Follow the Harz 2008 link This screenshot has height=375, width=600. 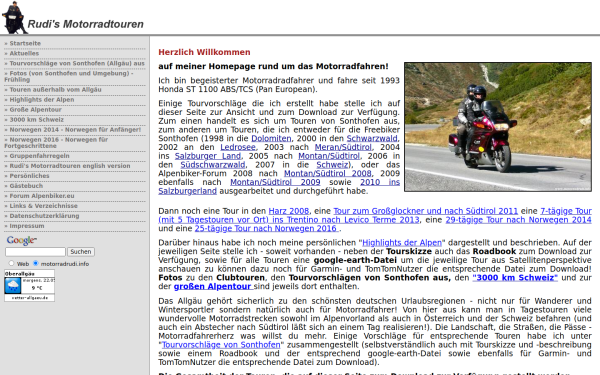(289, 211)
